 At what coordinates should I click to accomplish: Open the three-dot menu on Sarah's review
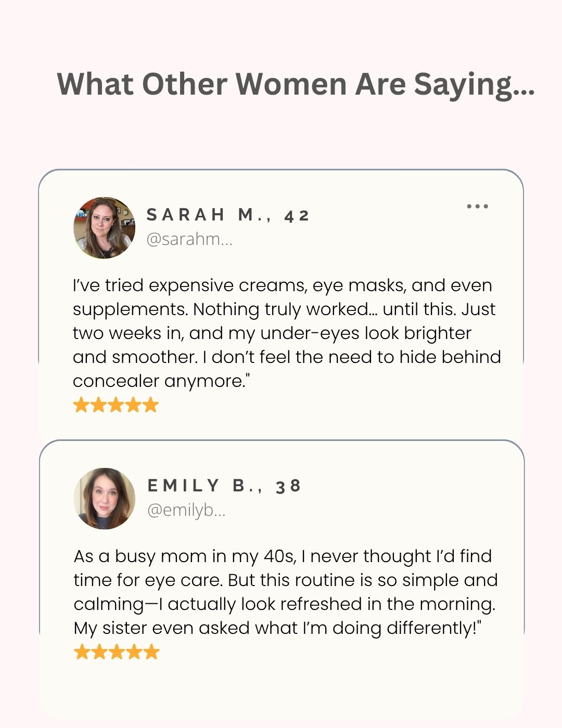(477, 206)
